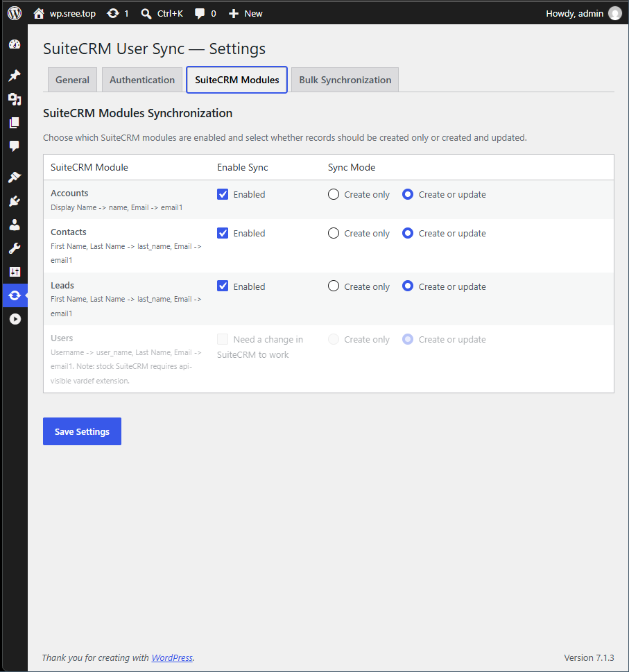Click the WordPress logo icon

(15, 13)
